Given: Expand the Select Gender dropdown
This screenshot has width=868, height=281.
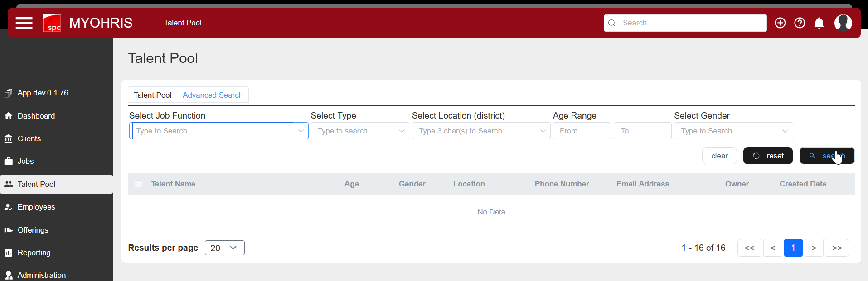Looking at the screenshot, I should (733, 131).
